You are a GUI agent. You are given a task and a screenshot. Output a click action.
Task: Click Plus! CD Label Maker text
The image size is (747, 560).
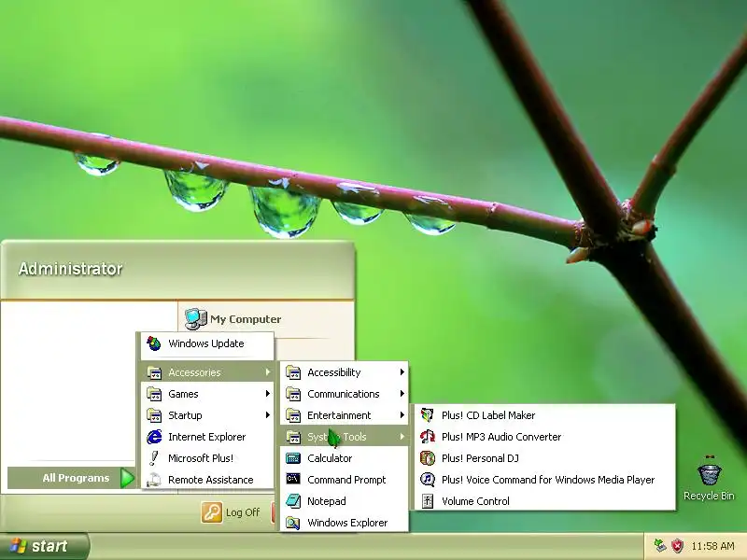click(488, 415)
